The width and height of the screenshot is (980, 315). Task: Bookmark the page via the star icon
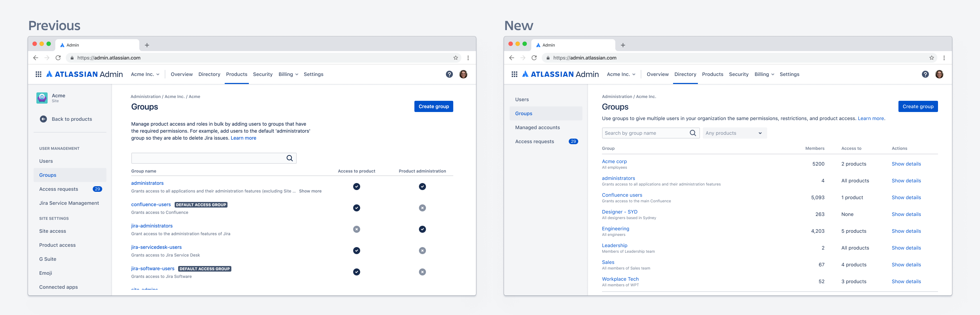coord(455,57)
